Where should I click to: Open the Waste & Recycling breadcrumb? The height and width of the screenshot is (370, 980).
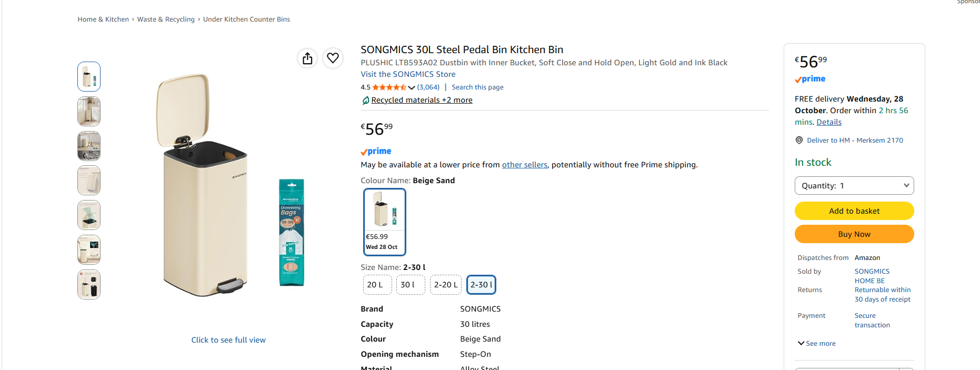pos(166,19)
